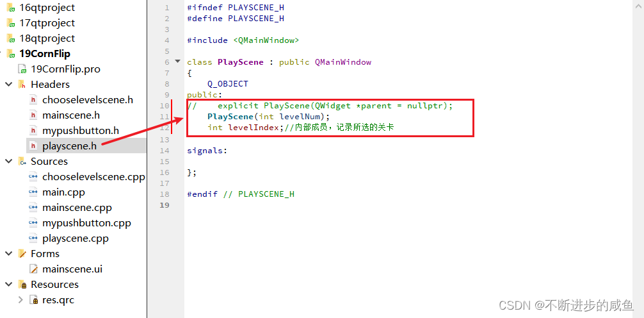Image resolution: width=644 pixels, height=318 pixels.
Task: Click the 18qtproject folder icon
Action: [11, 38]
